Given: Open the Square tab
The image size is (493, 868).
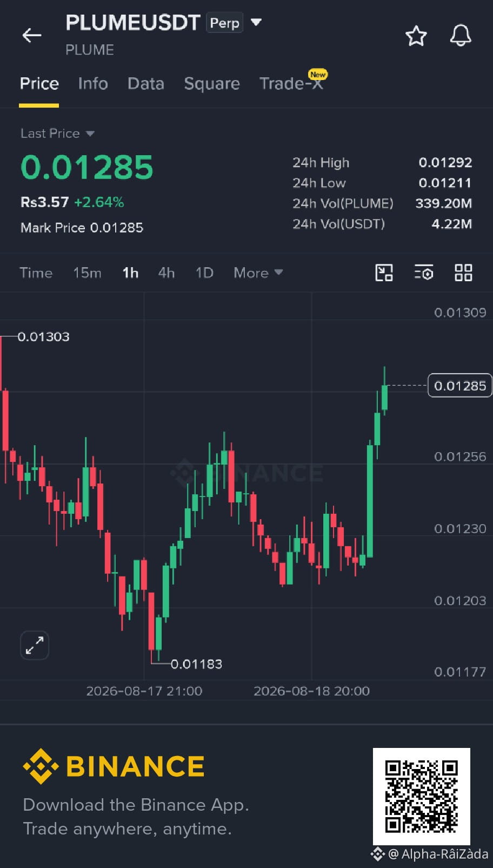Looking at the screenshot, I should click(212, 84).
